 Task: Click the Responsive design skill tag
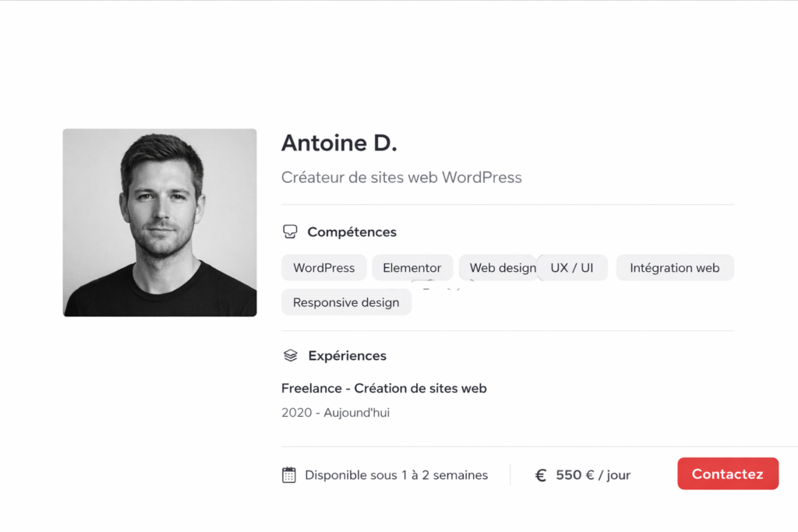346,303
